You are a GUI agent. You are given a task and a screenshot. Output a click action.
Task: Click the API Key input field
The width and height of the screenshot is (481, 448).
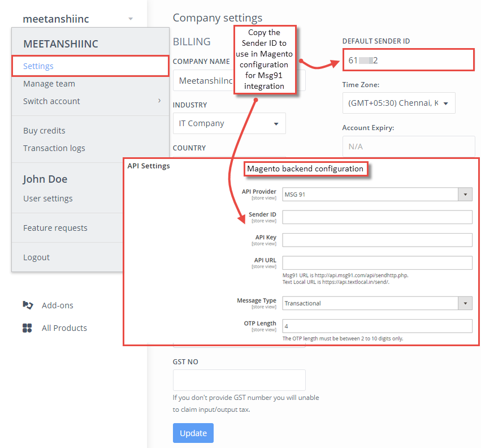coord(377,240)
